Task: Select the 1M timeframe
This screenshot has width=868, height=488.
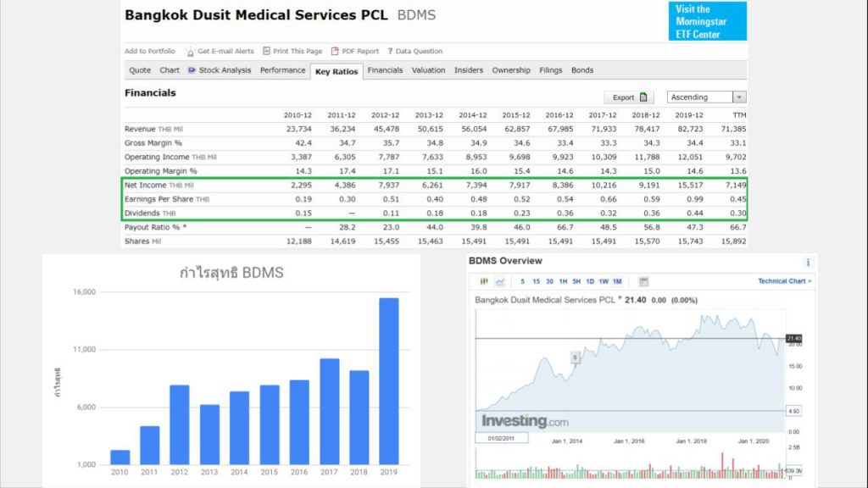Action: pos(617,281)
